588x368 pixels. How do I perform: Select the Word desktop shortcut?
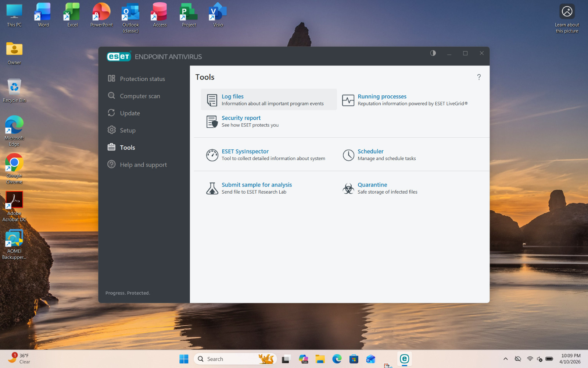[x=43, y=15]
